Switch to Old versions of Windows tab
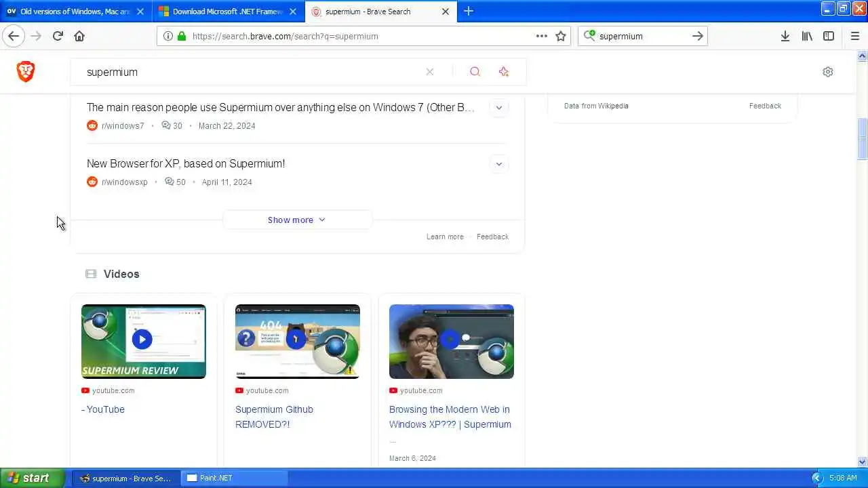 (77, 12)
